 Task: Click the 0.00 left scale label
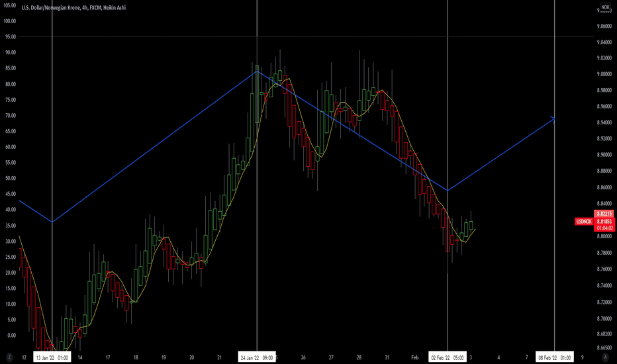point(12,336)
